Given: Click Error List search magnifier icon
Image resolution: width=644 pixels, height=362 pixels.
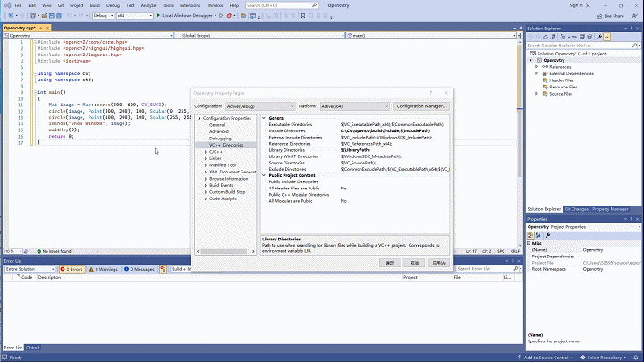Looking at the screenshot, I should [x=516, y=269].
